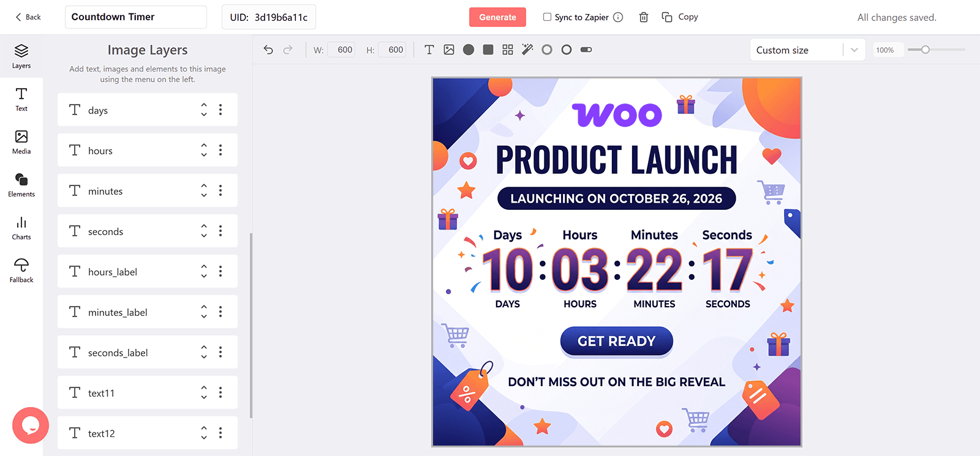The height and width of the screenshot is (456, 980).
Task: Click the Generate button
Action: 497,17
